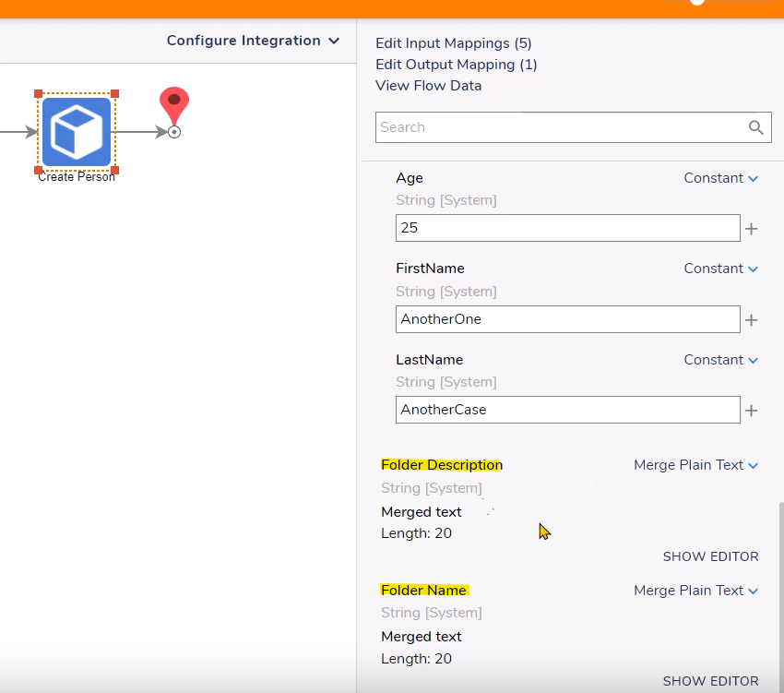The height and width of the screenshot is (693, 784).
Task: Click the Folder Description label
Action: 442,465
